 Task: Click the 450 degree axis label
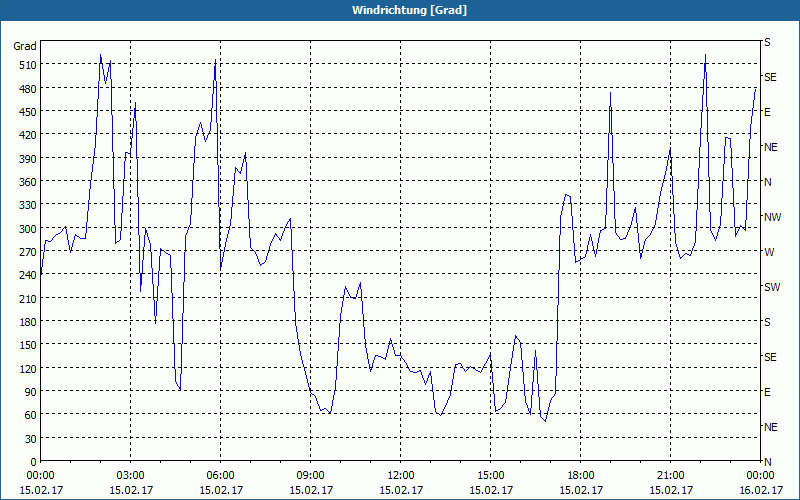pyautogui.click(x=28, y=112)
